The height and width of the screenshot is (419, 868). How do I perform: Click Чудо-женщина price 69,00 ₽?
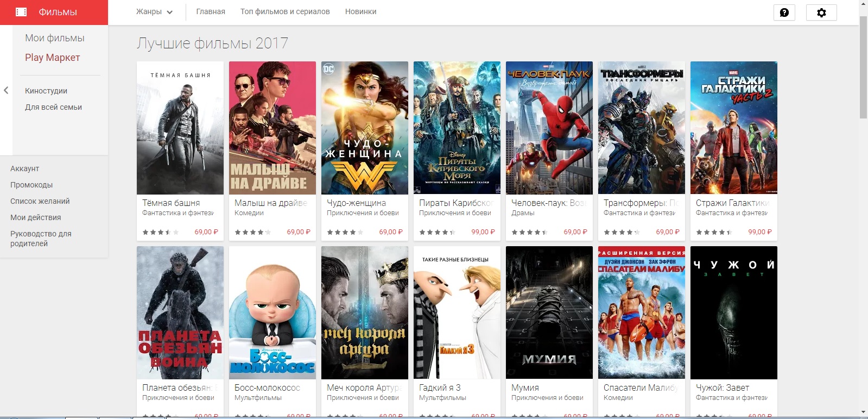coord(391,232)
